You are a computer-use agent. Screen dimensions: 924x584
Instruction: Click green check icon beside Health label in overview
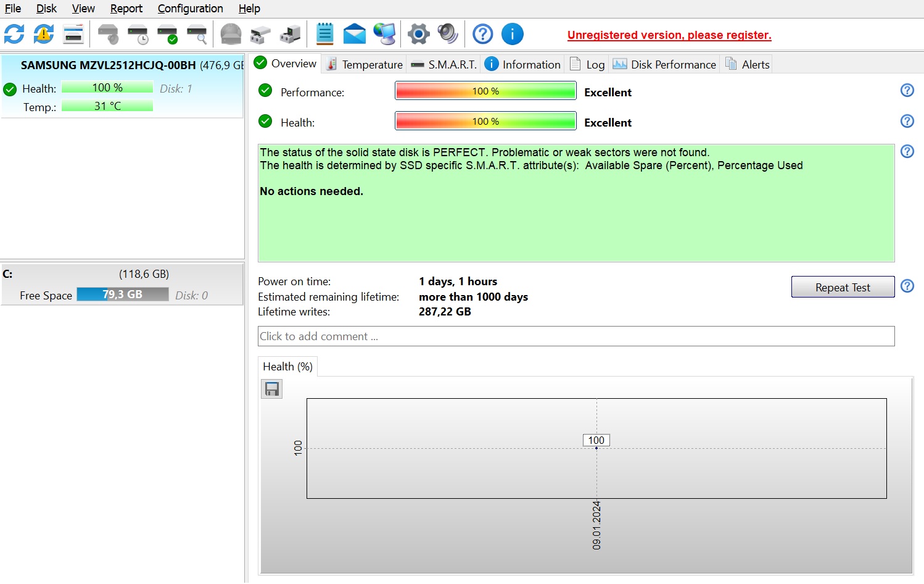pyautogui.click(x=265, y=121)
